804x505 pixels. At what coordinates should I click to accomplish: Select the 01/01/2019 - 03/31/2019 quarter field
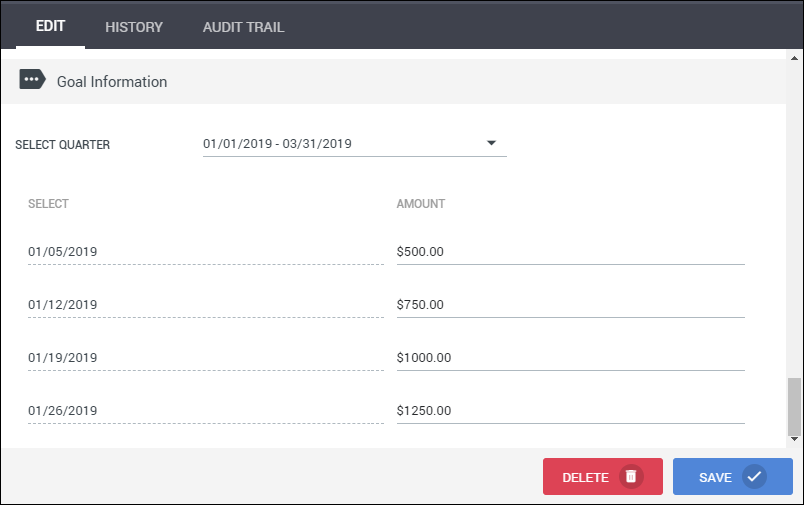click(340, 144)
